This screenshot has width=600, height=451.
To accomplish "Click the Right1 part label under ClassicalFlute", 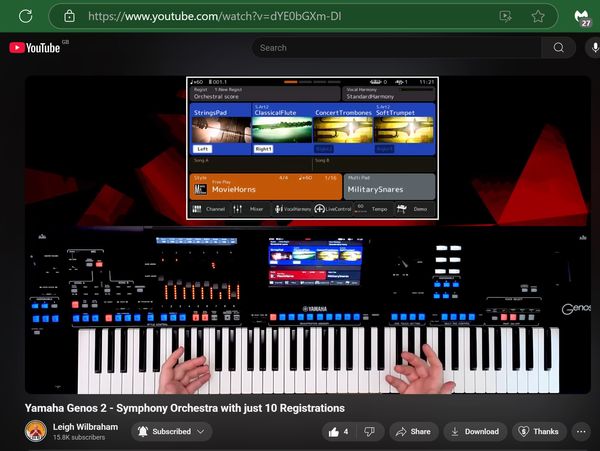I will pyautogui.click(x=263, y=149).
